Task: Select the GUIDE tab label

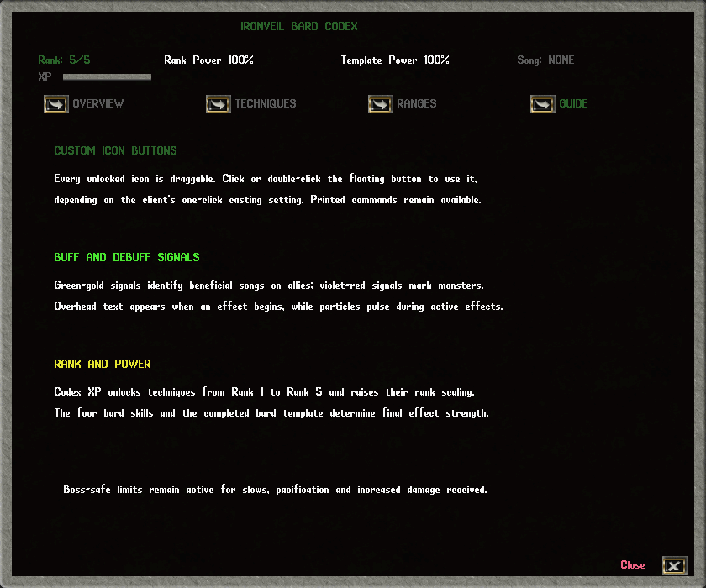Action: [573, 103]
